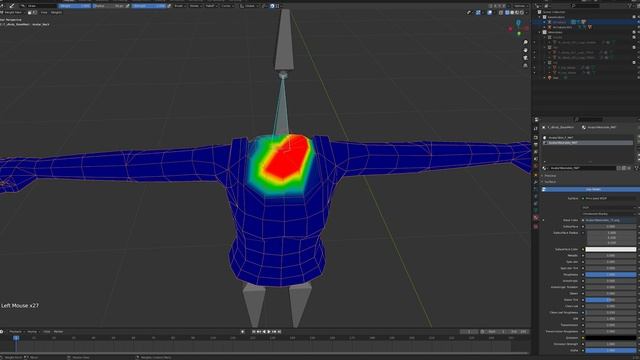Jump to the timeline start frame
The height and width of the screenshot is (360, 640).
click(x=253, y=332)
